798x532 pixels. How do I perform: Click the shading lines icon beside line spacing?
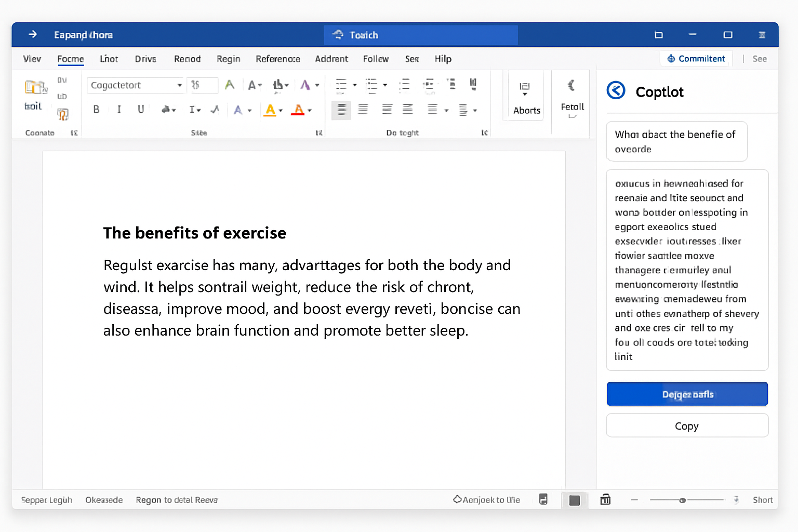[x=463, y=110]
